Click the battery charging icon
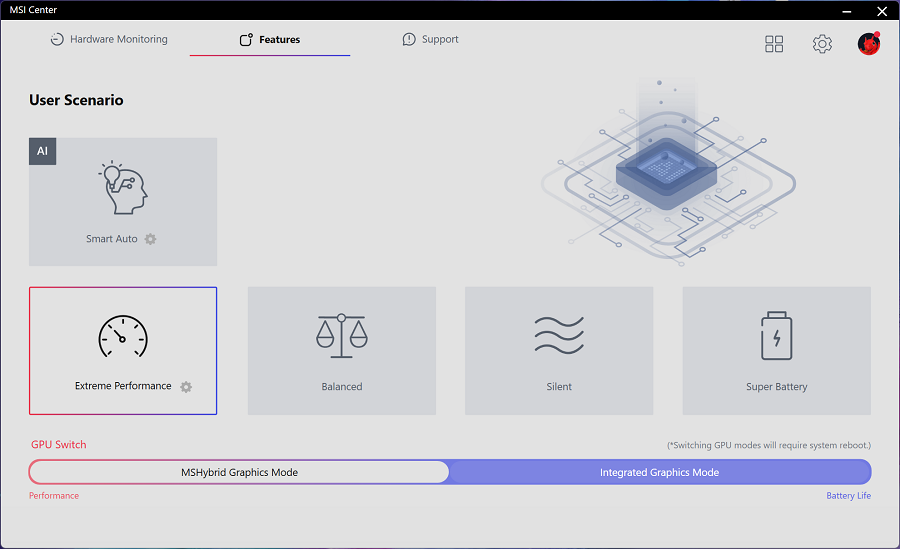The height and width of the screenshot is (549, 900). pos(777,336)
